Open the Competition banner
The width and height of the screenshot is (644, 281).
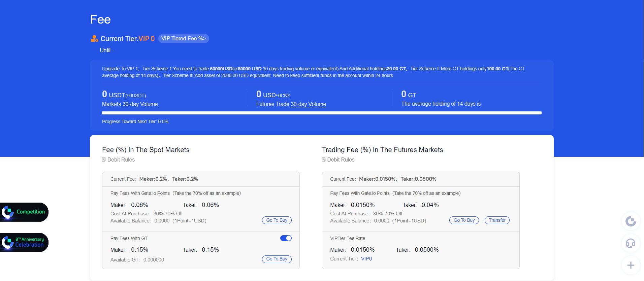click(x=24, y=212)
